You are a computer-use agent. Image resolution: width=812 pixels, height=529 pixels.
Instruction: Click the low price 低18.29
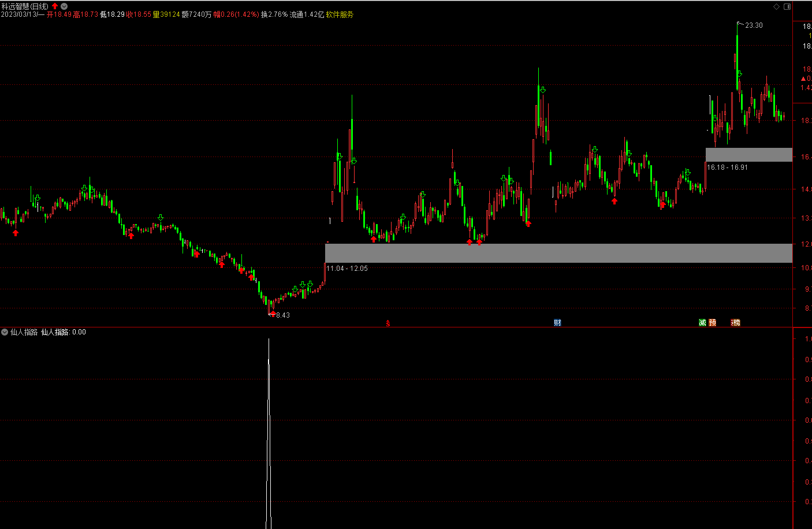point(112,14)
